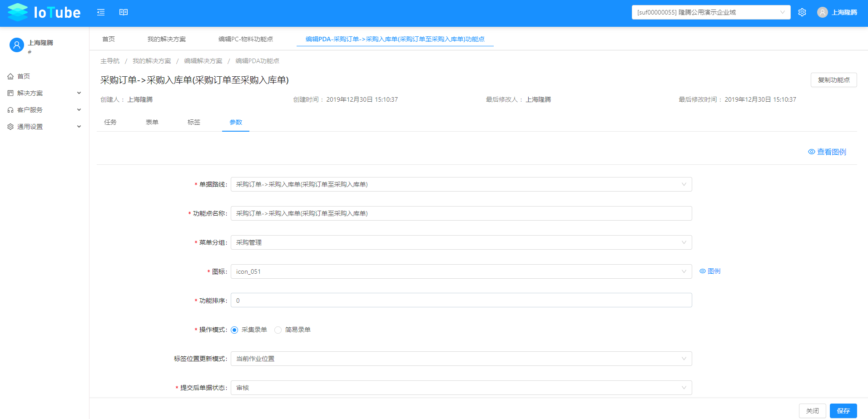868x419 pixels.
Task: Click the user avatar icon in the top right
Action: [823, 12]
